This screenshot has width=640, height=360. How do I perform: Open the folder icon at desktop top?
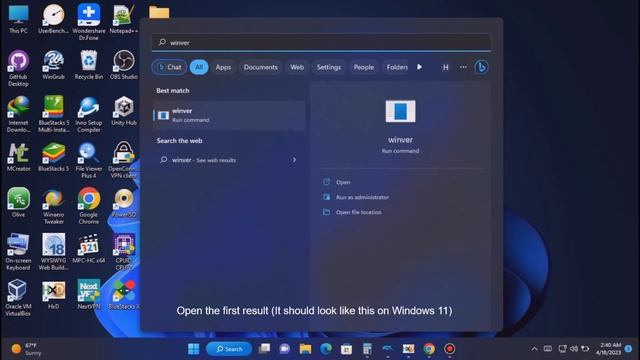[x=159, y=11]
